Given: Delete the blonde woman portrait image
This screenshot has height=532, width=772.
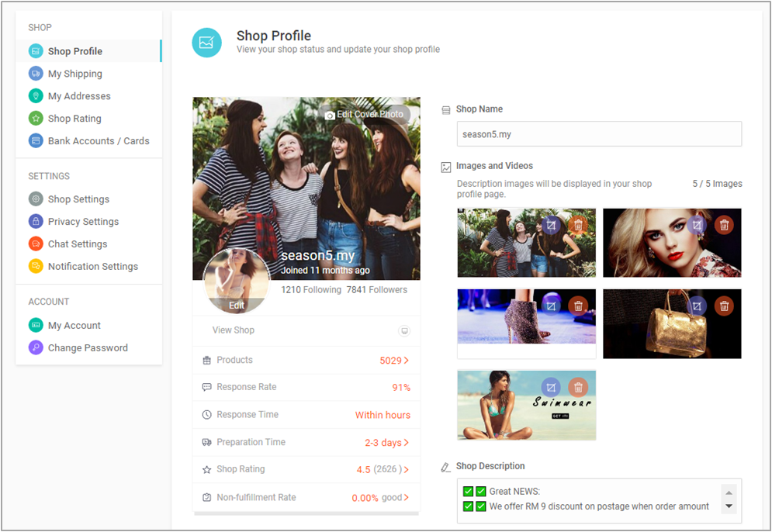Looking at the screenshot, I should 724,226.
